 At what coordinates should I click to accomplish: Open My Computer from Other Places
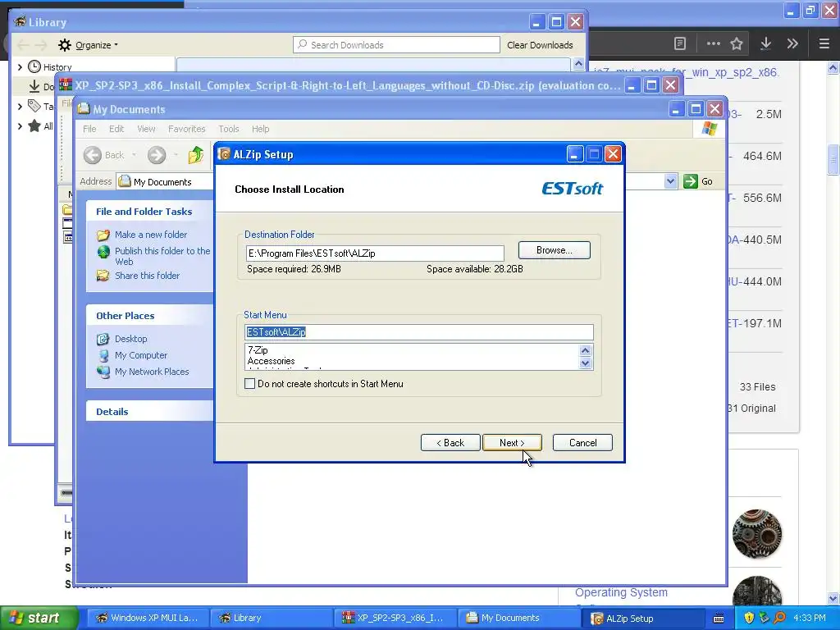(x=141, y=355)
